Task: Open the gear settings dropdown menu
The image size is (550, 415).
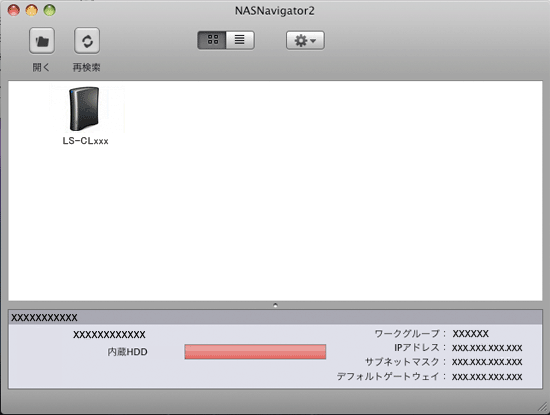Action: pyautogui.click(x=305, y=40)
